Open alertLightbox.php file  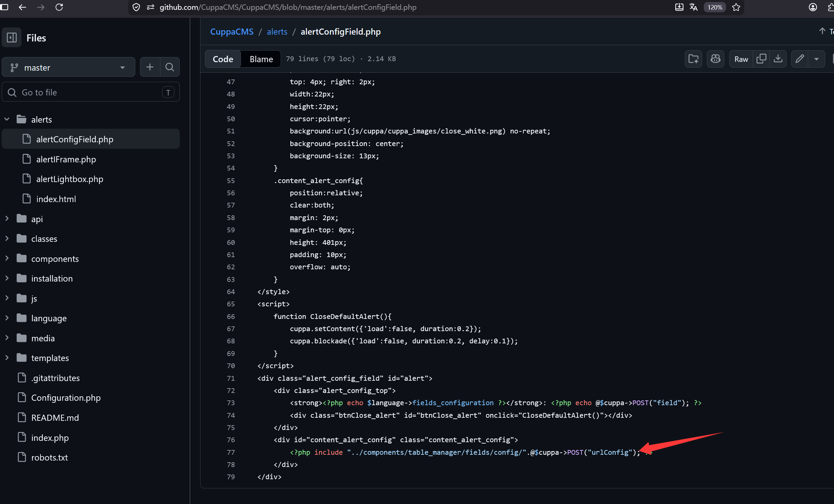pyautogui.click(x=69, y=179)
